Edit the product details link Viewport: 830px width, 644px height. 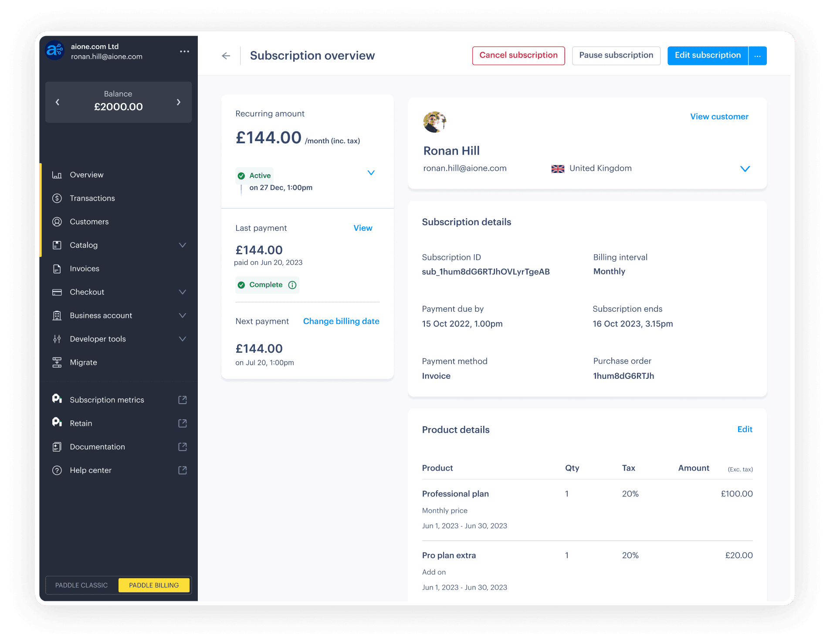[x=745, y=429]
